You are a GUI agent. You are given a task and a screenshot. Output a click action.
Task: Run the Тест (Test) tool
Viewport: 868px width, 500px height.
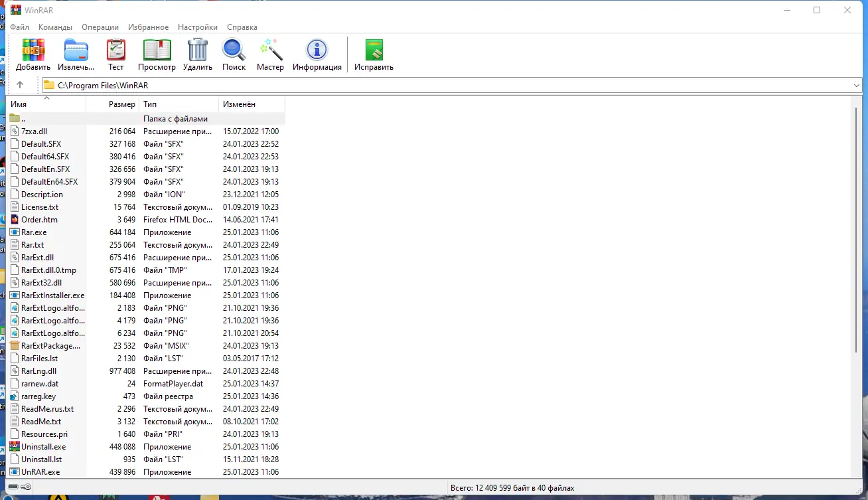(116, 50)
